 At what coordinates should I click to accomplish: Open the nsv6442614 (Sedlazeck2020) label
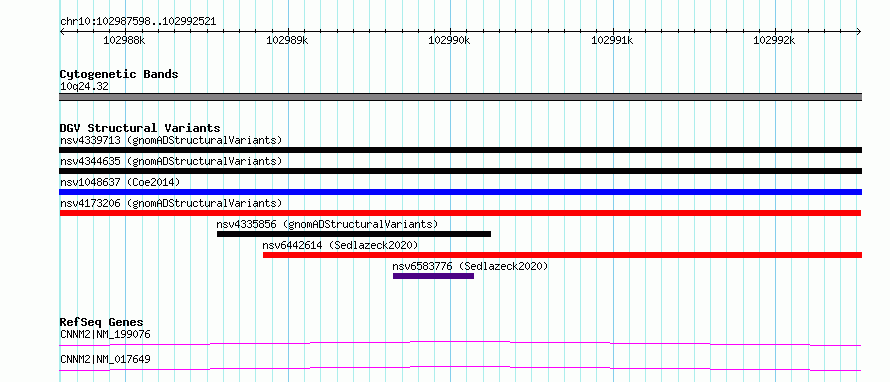341,245
